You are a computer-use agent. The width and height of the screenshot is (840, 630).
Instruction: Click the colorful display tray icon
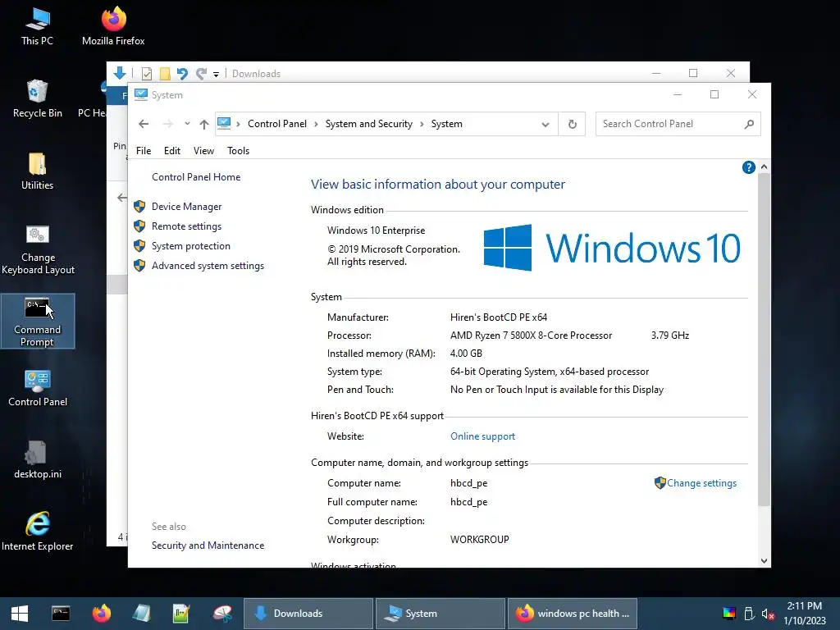click(x=729, y=614)
